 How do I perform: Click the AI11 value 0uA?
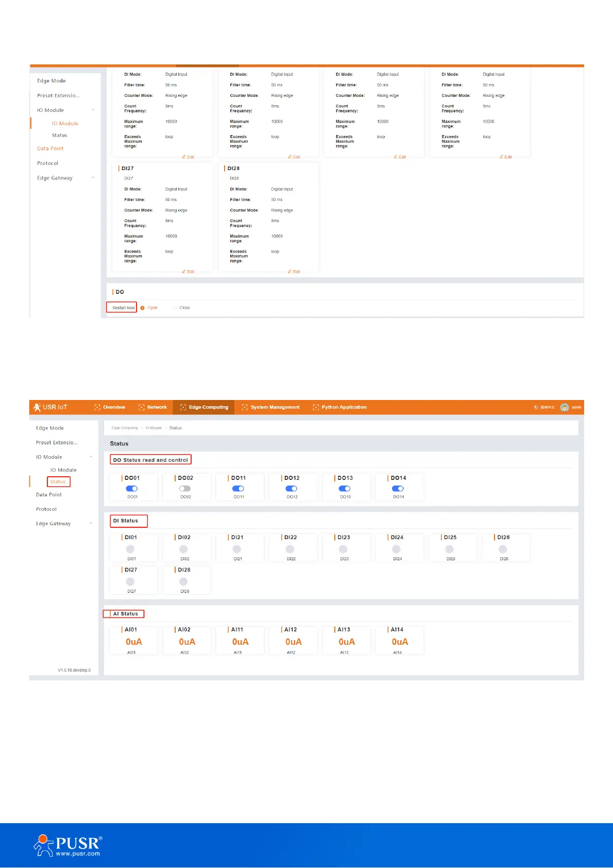coord(240,642)
